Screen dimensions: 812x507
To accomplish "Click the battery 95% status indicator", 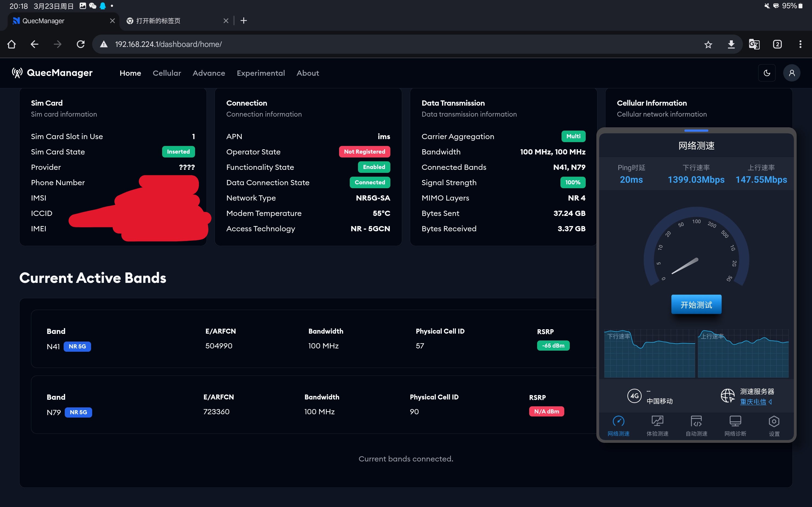I will [x=792, y=6].
